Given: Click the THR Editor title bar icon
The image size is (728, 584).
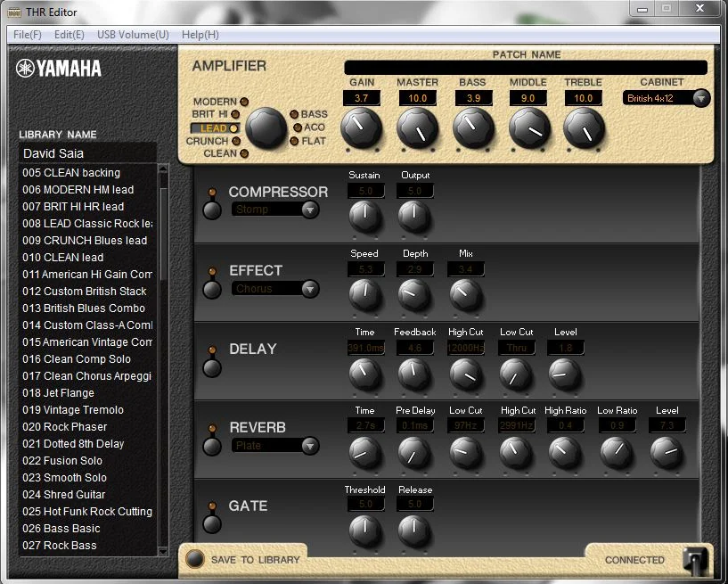Looking at the screenshot, I should (14, 12).
